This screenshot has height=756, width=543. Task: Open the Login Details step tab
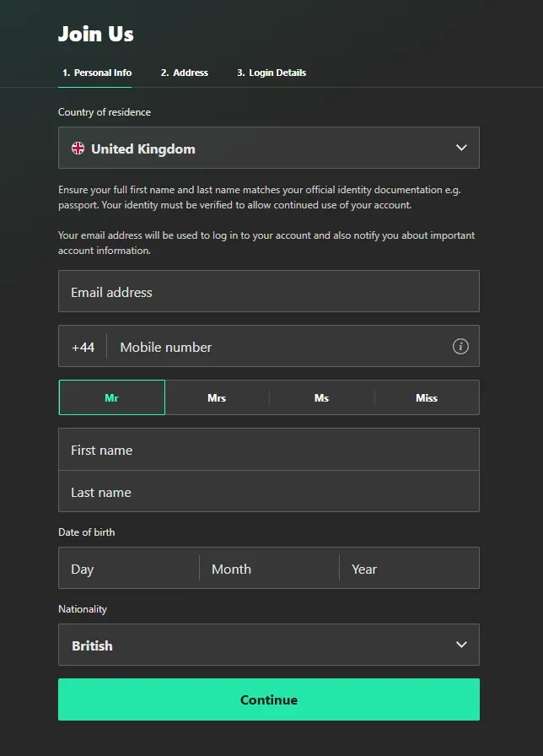click(x=271, y=73)
